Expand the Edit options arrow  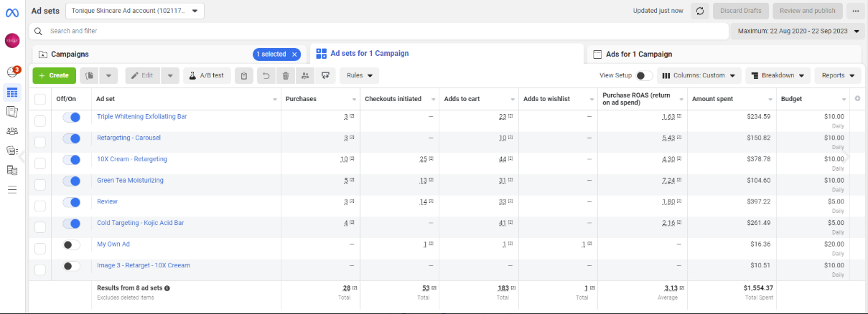[170, 75]
